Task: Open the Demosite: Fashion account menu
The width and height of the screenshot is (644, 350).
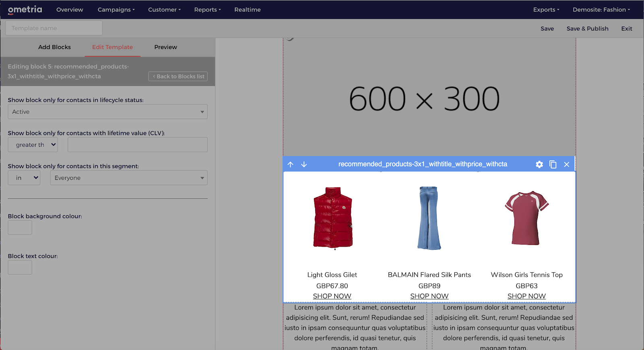Action: click(601, 10)
